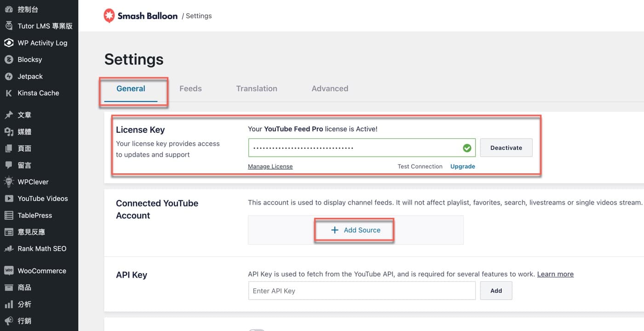The image size is (644, 331).
Task: Open Kinsta Cache menu item
Action: (39, 93)
